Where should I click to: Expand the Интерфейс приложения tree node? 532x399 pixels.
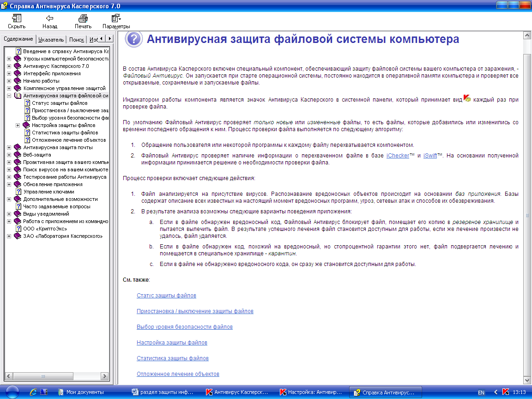pos(9,73)
